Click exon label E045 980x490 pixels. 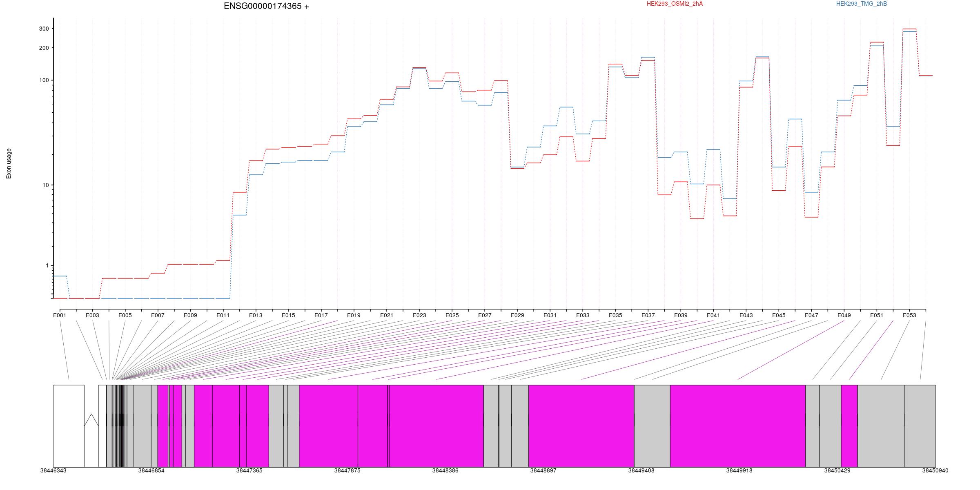(779, 315)
